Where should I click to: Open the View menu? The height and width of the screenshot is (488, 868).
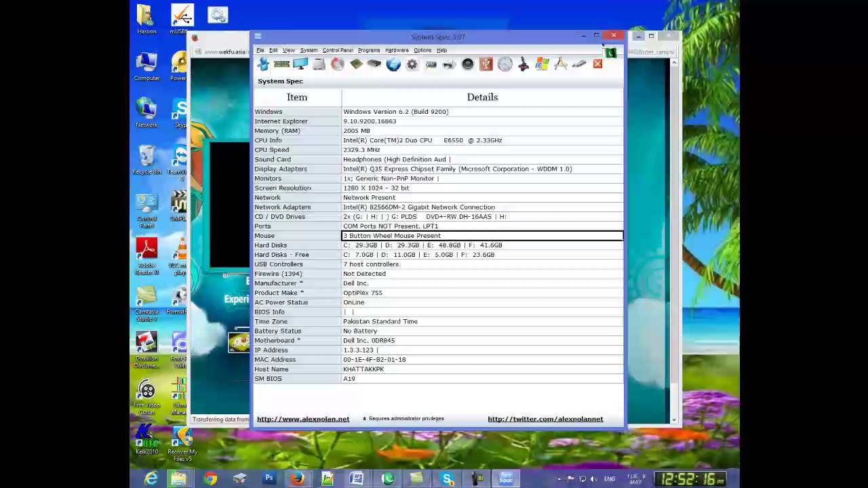[289, 50]
